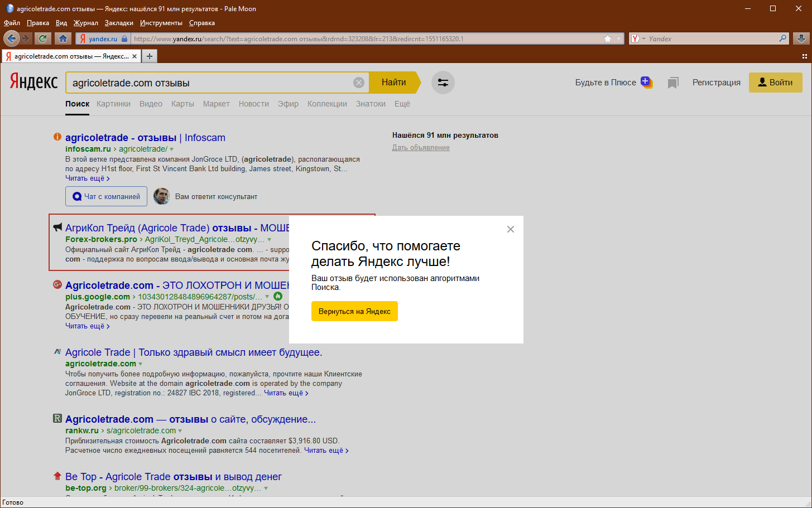This screenshot has height=508, width=812.
Task: Switch to the Эфир search tab
Action: click(x=288, y=104)
